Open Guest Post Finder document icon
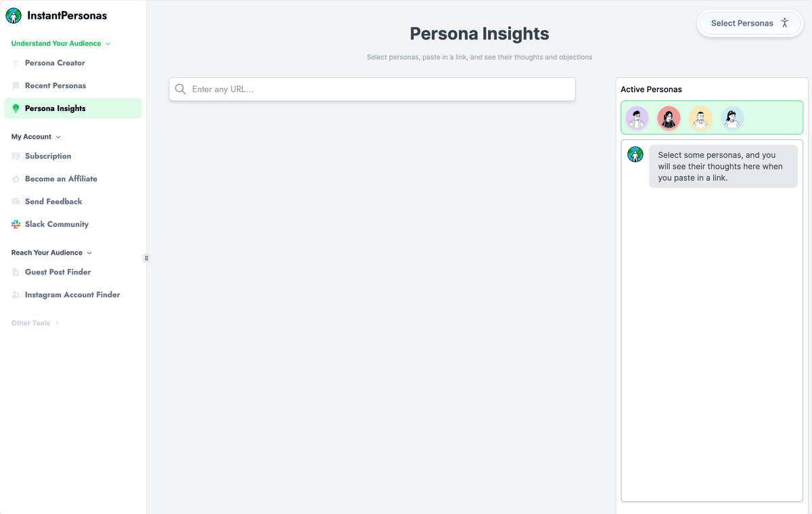 15,272
